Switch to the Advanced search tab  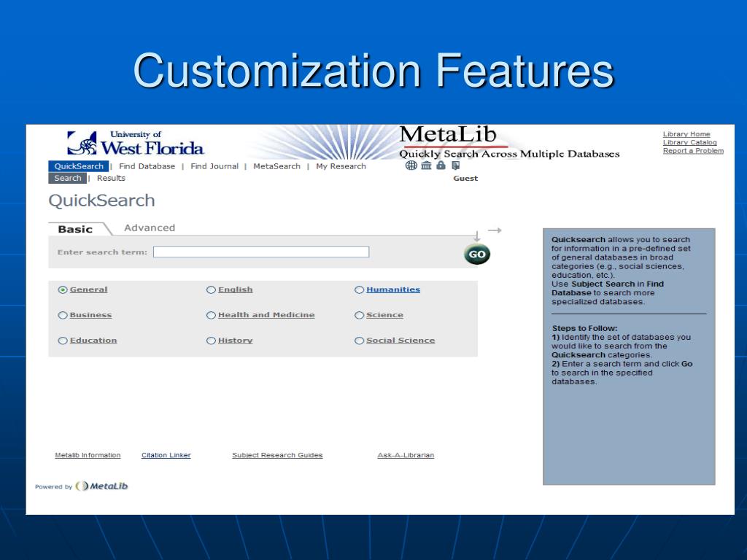click(x=150, y=227)
